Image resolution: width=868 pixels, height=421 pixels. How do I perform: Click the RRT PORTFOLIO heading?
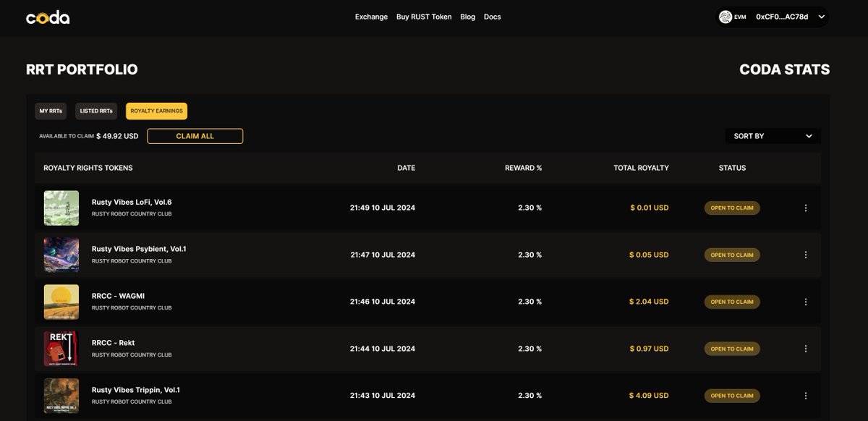(82, 69)
